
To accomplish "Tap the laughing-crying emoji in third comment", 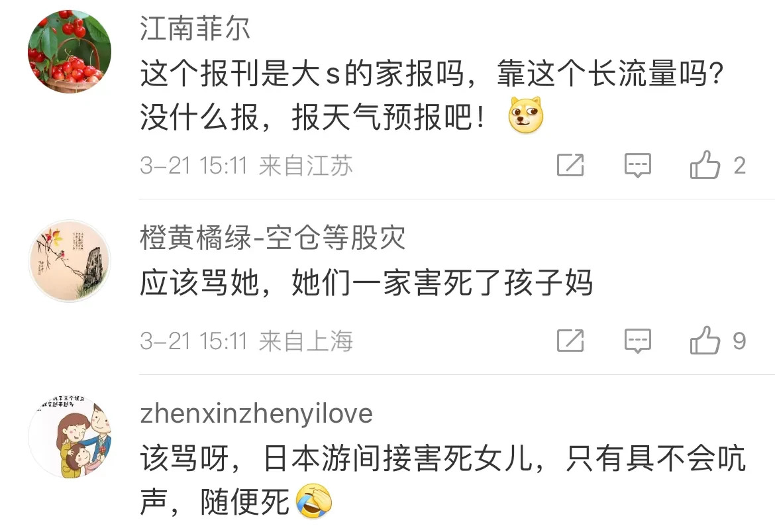I will pyautogui.click(x=314, y=500).
